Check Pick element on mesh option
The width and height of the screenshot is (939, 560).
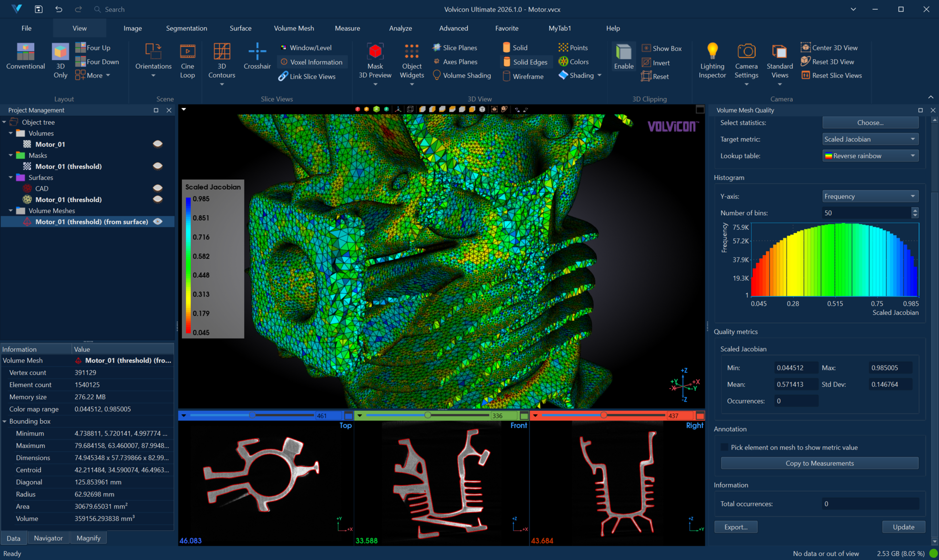[724, 447]
